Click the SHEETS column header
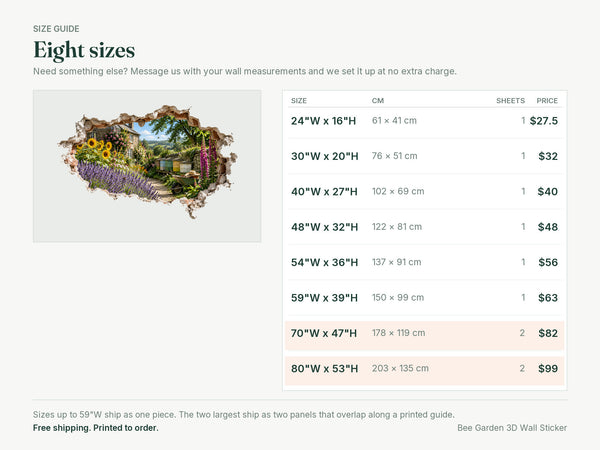The image size is (600, 450). click(x=510, y=101)
